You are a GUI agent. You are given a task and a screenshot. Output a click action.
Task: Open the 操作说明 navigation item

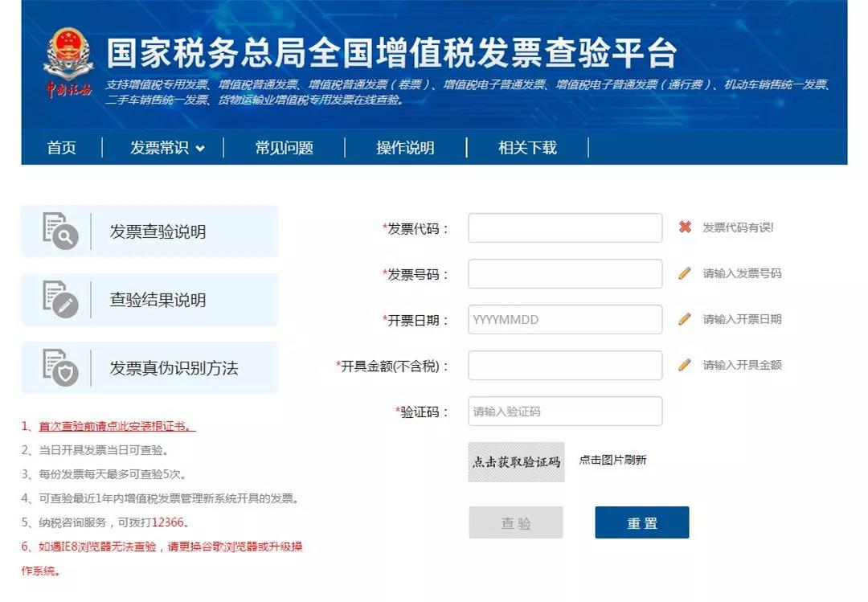[405, 148]
